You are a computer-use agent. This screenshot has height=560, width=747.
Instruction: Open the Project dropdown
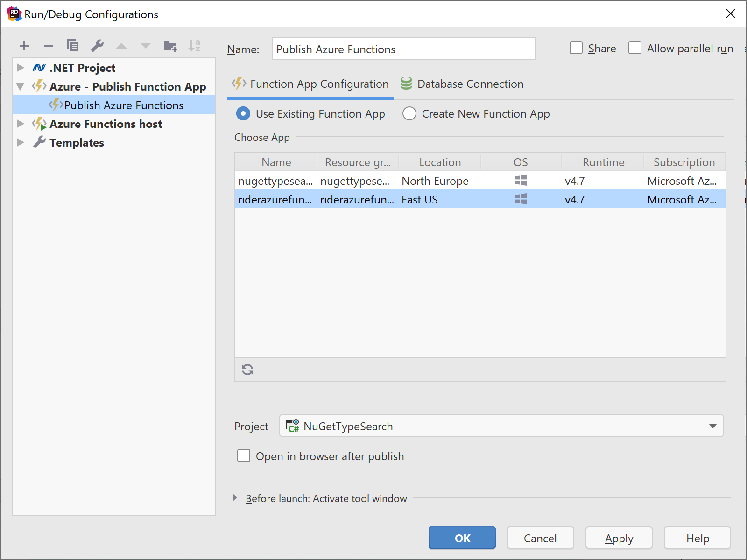(712, 426)
